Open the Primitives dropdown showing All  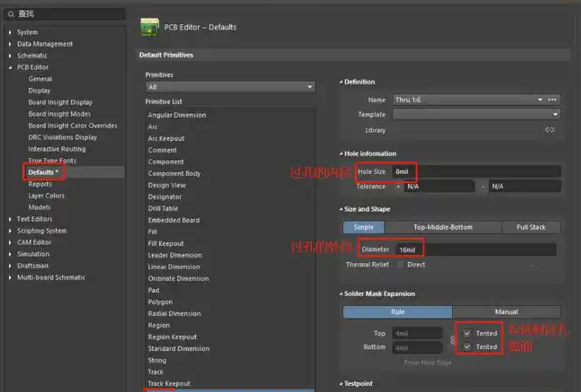[229, 87]
